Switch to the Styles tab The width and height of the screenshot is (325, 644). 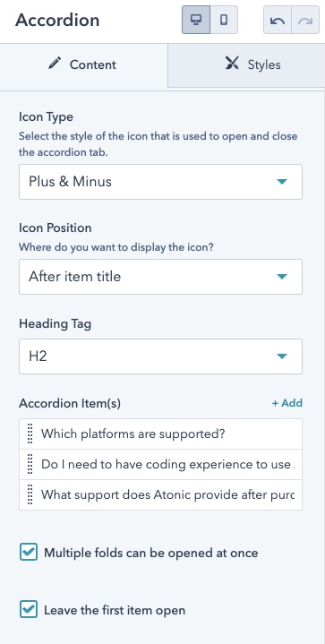click(x=246, y=64)
